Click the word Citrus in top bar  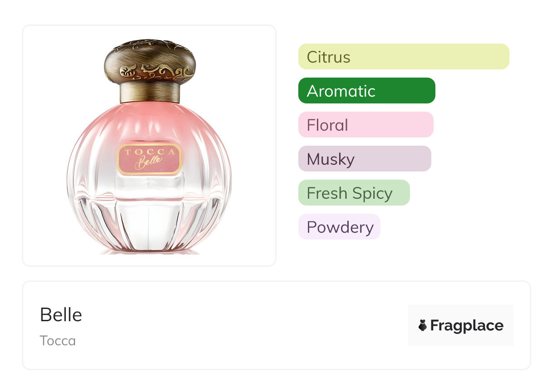pos(328,57)
